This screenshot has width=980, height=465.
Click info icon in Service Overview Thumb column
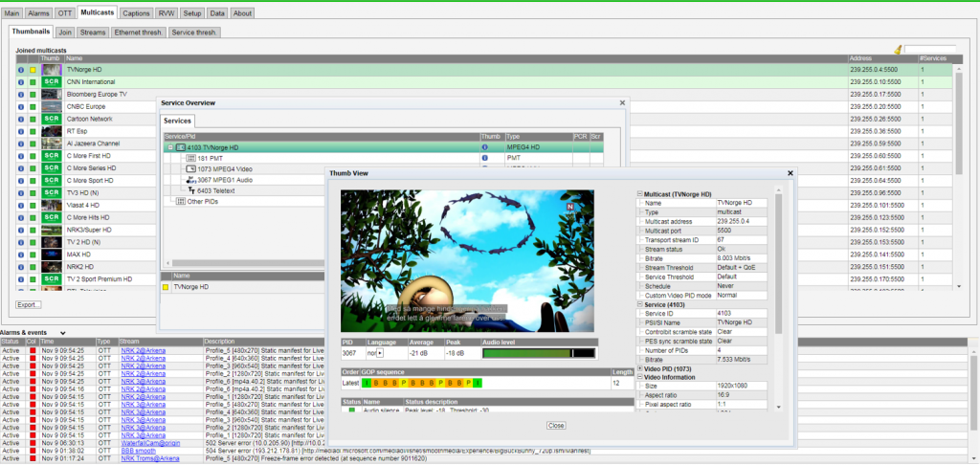(484, 147)
